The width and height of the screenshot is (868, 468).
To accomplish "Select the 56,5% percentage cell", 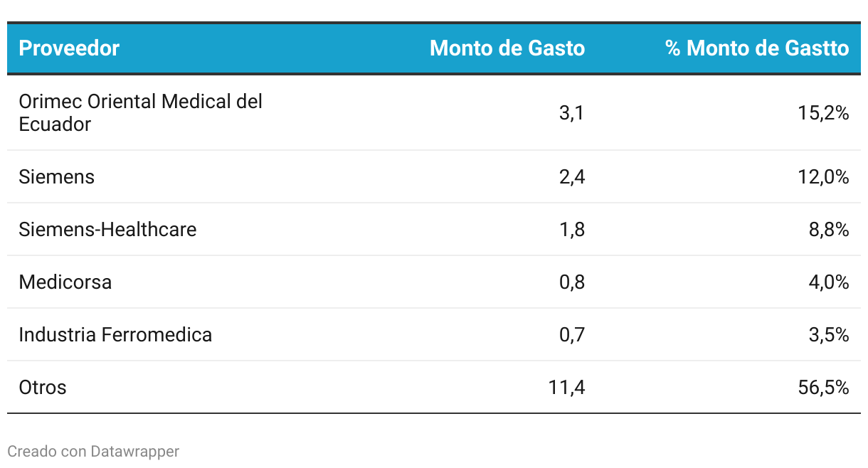I will tap(824, 387).
